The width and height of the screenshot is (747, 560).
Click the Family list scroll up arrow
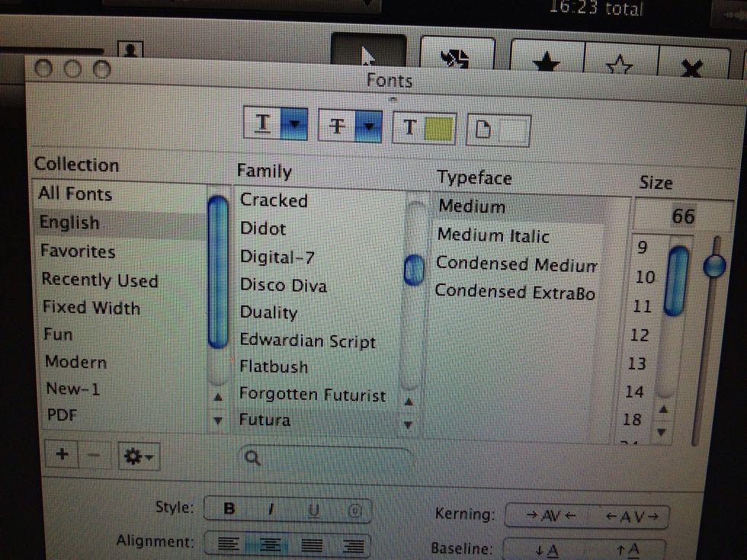point(409,402)
